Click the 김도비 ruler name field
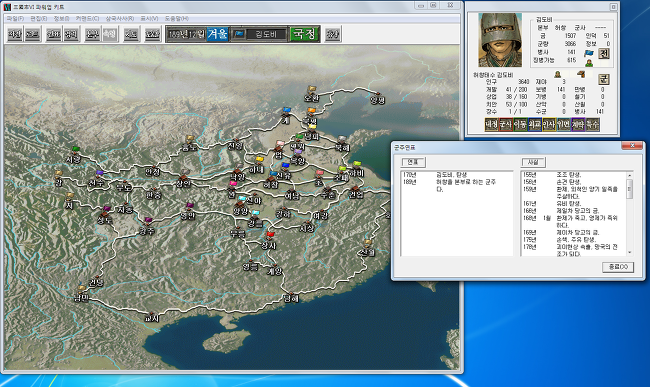This screenshot has height=387, width=650. point(266,34)
